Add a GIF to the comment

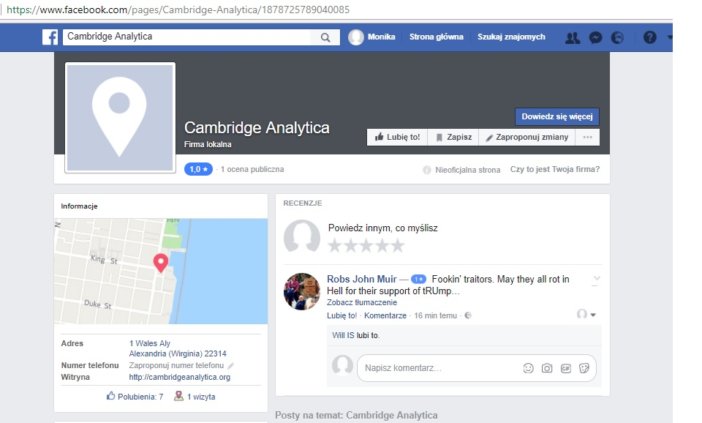pos(565,368)
